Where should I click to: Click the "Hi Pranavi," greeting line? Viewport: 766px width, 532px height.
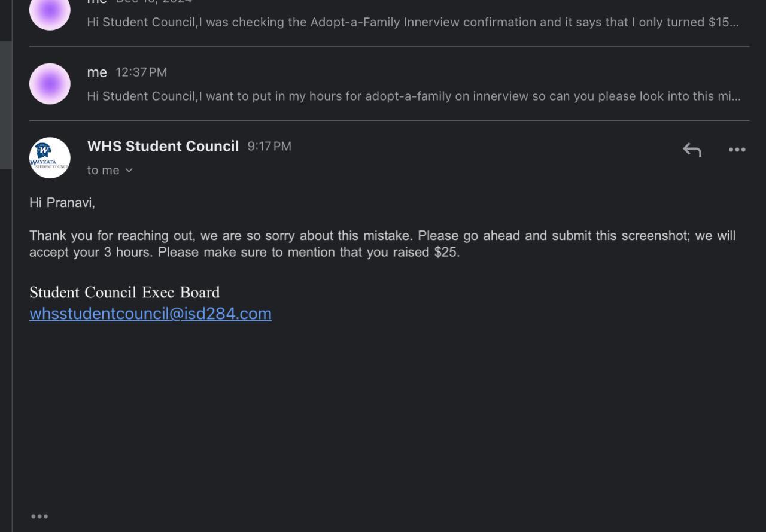point(62,203)
